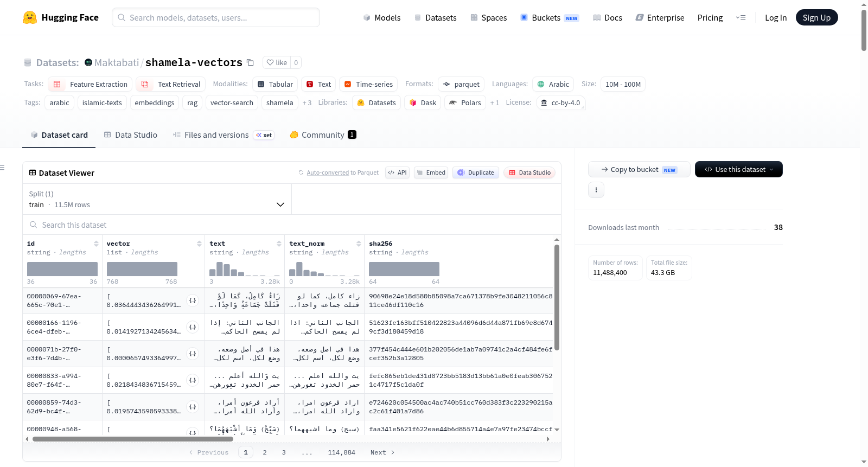868x467 pixels.
Task: Open the Split train dropdown
Action: pos(157,199)
